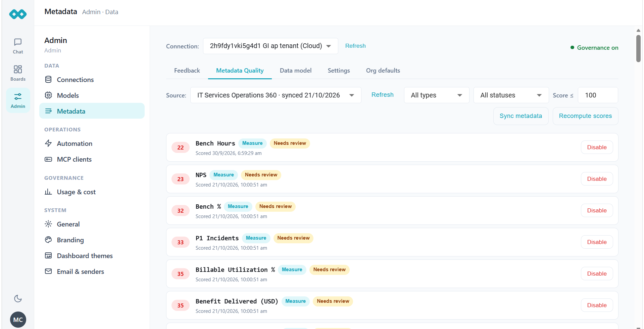Open the Org defaults tab
The image size is (644, 329).
pyautogui.click(x=383, y=71)
